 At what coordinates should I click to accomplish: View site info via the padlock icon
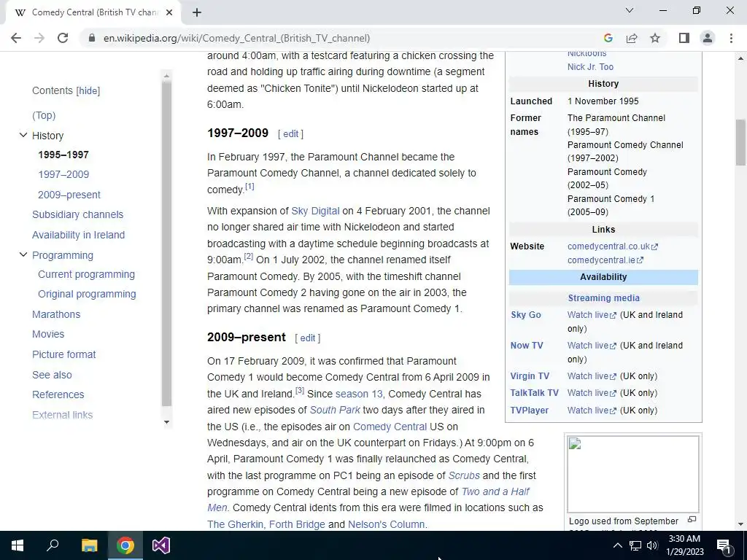click(x=92, y=38)
